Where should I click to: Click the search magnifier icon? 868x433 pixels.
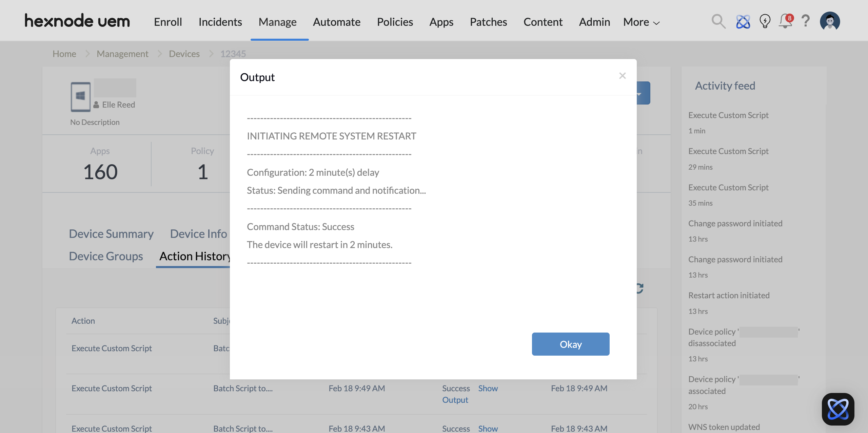pos(718,22)
